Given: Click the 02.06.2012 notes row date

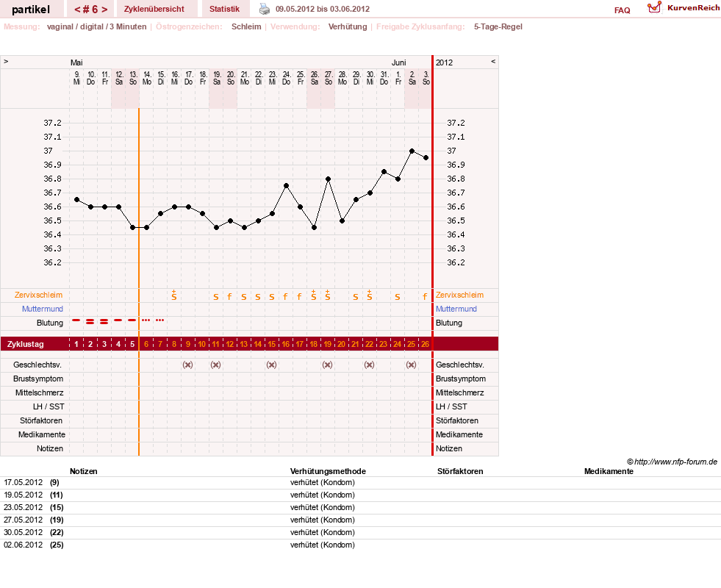Looking at the screenshot, I should point(23,545).
